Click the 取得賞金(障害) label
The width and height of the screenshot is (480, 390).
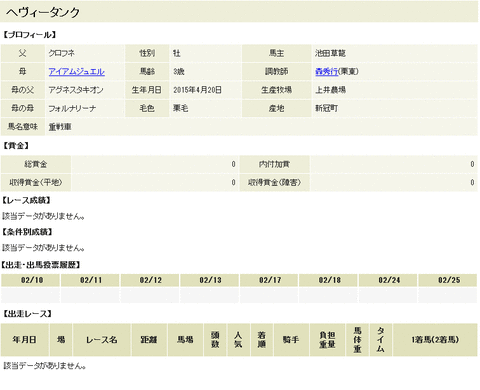(274, 182)
